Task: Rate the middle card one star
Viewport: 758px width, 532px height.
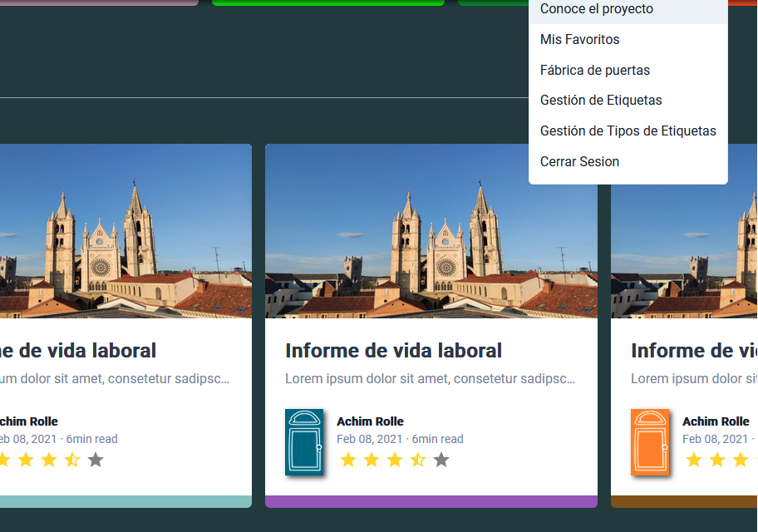Action: click(348, 460)
